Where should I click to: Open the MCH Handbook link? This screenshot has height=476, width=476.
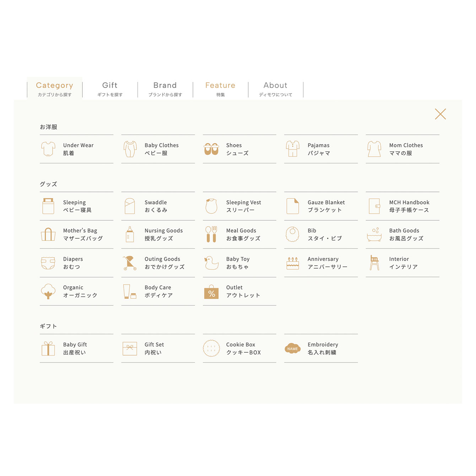(x=409, y=206)
